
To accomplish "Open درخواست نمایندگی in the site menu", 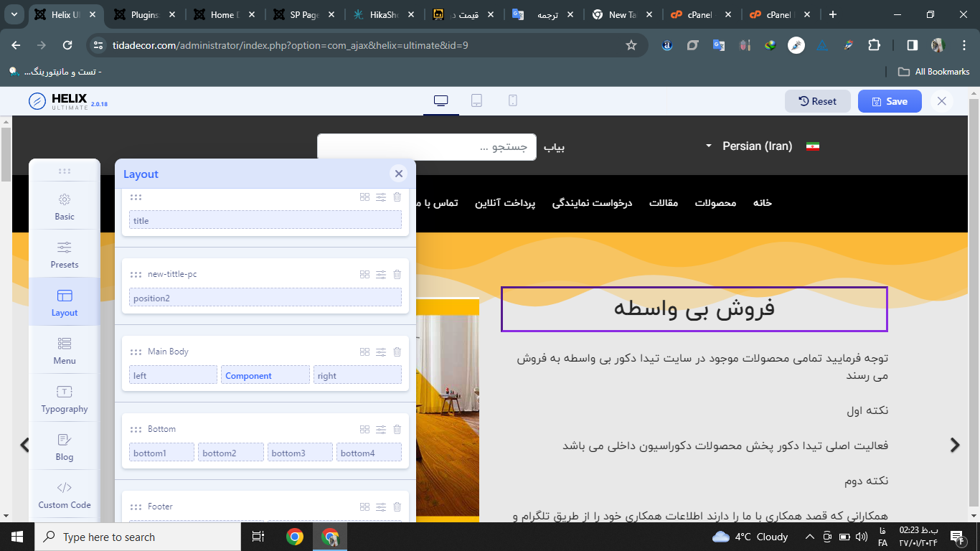I will pyautogui.click(x=592, y=203).
